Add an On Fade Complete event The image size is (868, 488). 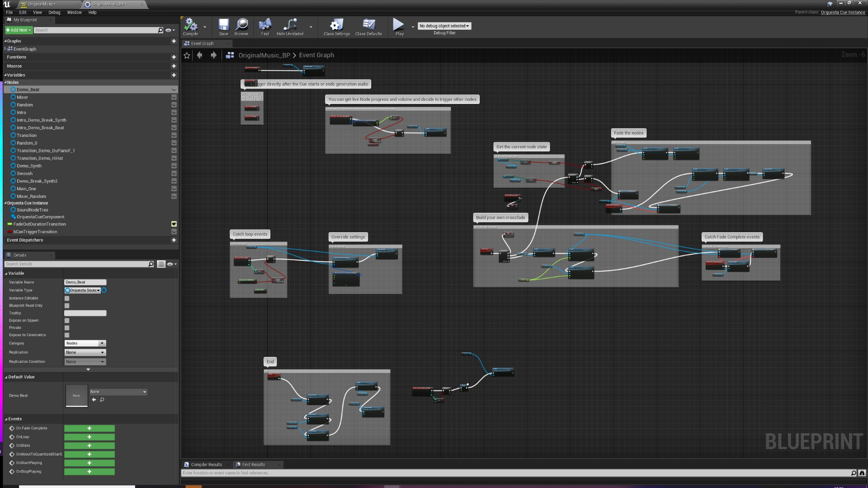click(x=89, y=428)
